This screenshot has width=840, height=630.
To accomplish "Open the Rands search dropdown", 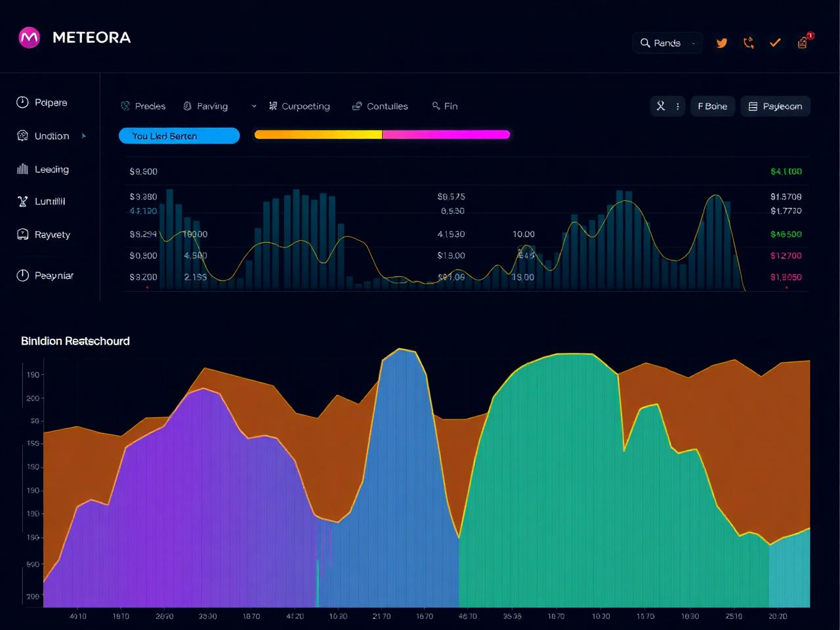I will click(x=667, y=43).
